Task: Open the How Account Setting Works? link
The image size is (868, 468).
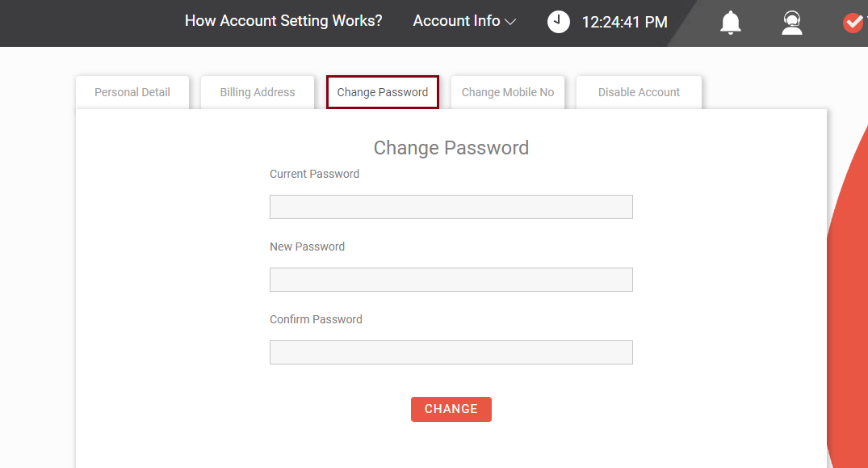Action: (x=283, y=21)
